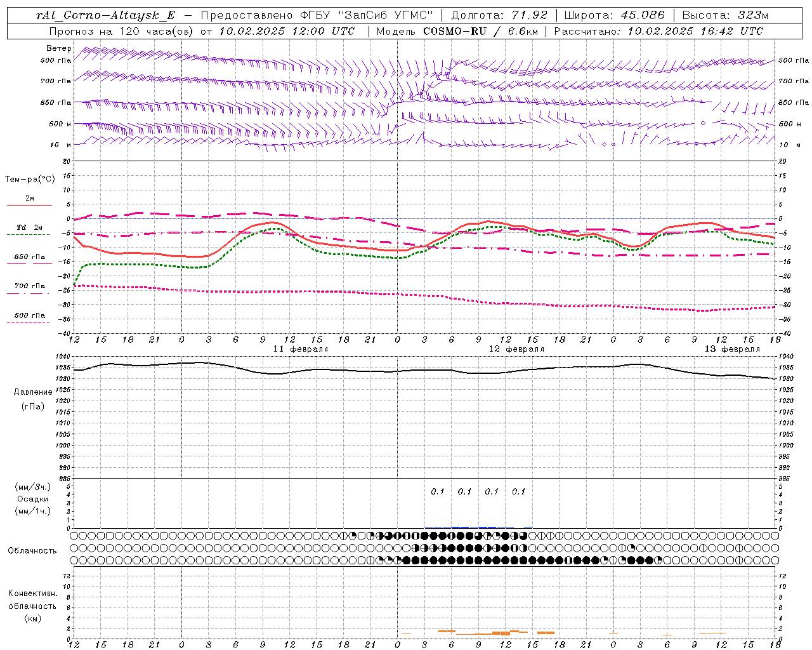This screenshot has height=650, width=812.
Task: Select the text Предоставлено ФГБУ "ЗапСиб УГМС"
Action: tap(317, 15)
